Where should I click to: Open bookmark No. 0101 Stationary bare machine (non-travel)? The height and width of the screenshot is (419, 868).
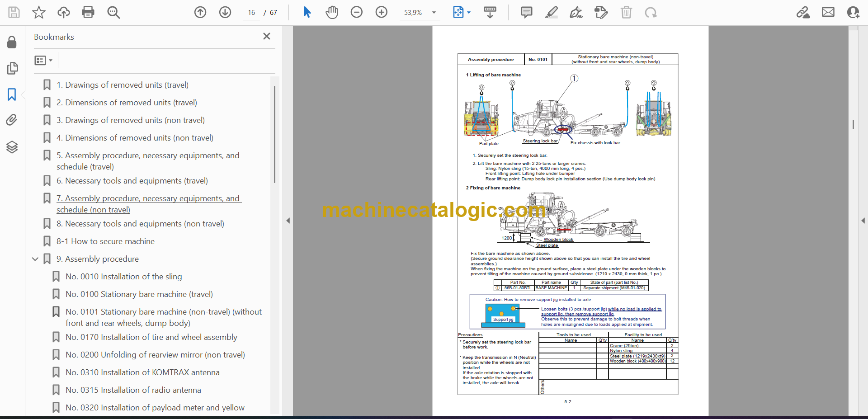pyautogui.click(x=164, y=317)
